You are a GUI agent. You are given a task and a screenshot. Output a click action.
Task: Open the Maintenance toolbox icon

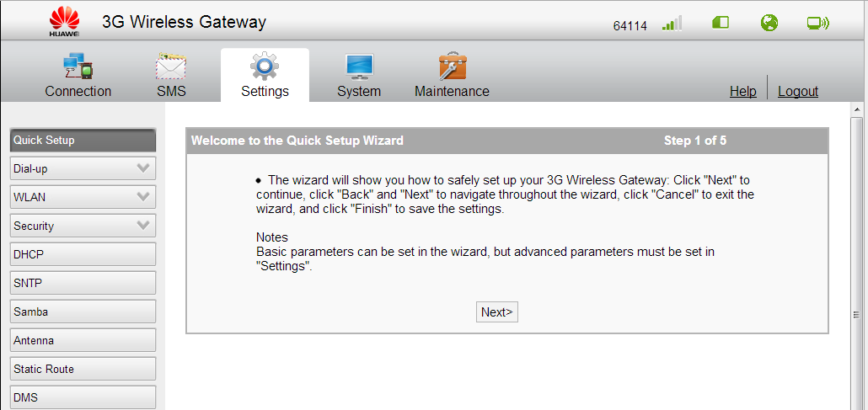tap(453, 67)
